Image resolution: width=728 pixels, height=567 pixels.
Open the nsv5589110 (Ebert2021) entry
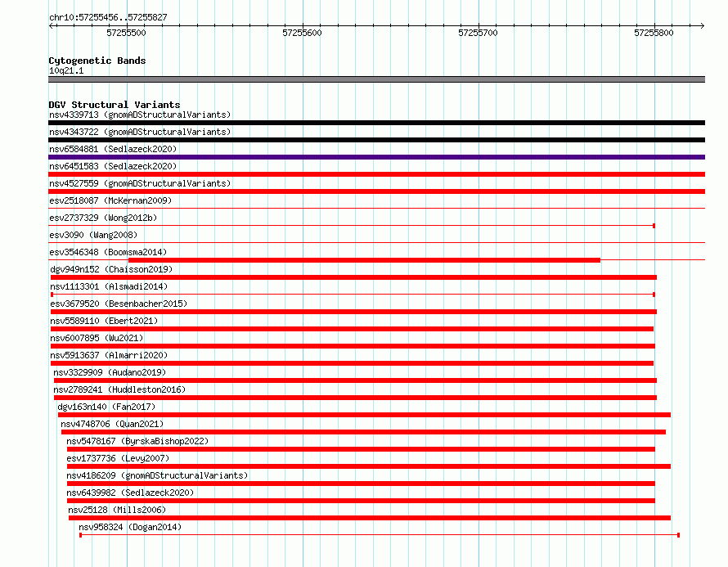pyautogui.click(x=104, y=321)
